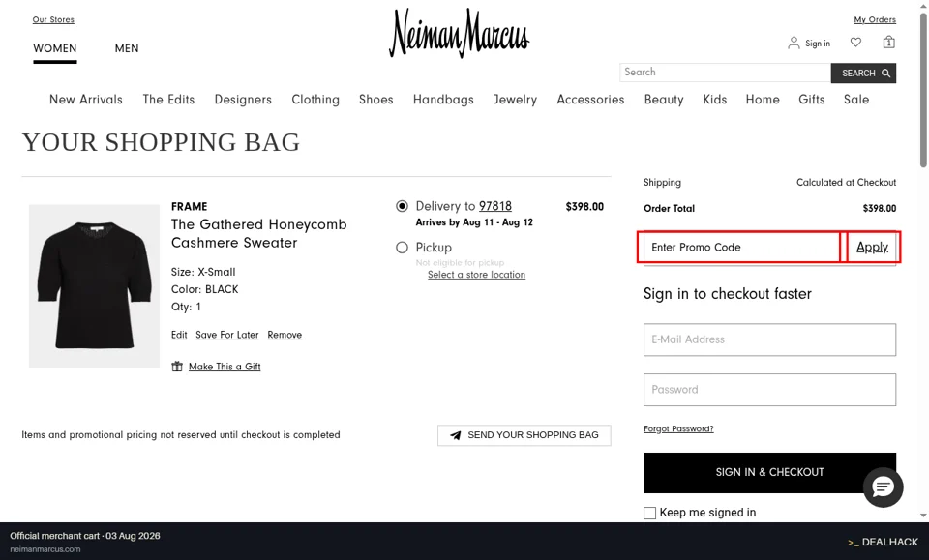Viewport: 929px width, 560px height.
Task: Click the Arrives by Aug 11 - Aug 12 text
Action: [474, 222]
